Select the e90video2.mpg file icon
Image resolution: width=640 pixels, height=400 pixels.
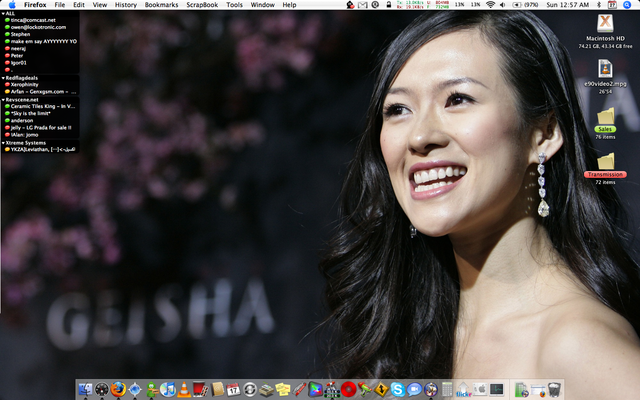[605, 69]
